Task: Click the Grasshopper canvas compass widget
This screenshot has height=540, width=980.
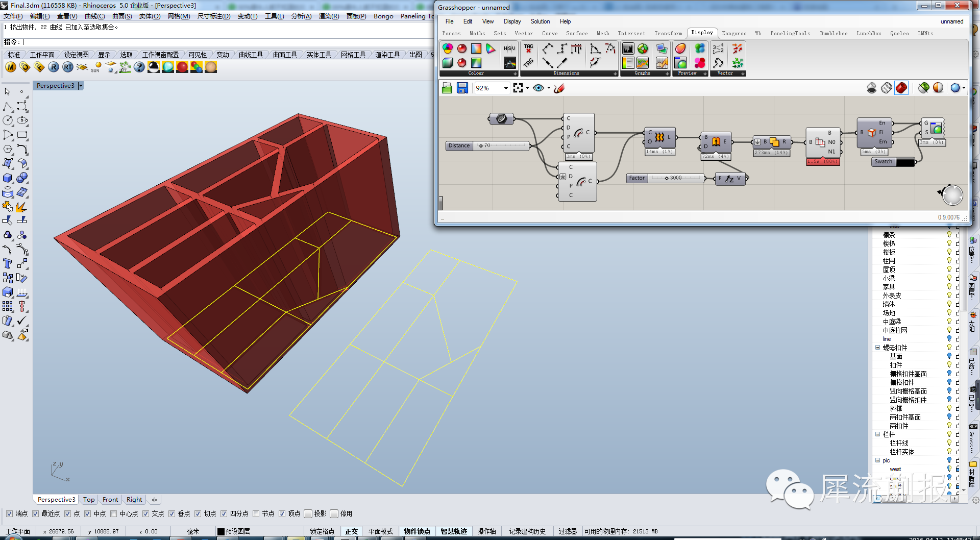Action: [x=951, y=194]
